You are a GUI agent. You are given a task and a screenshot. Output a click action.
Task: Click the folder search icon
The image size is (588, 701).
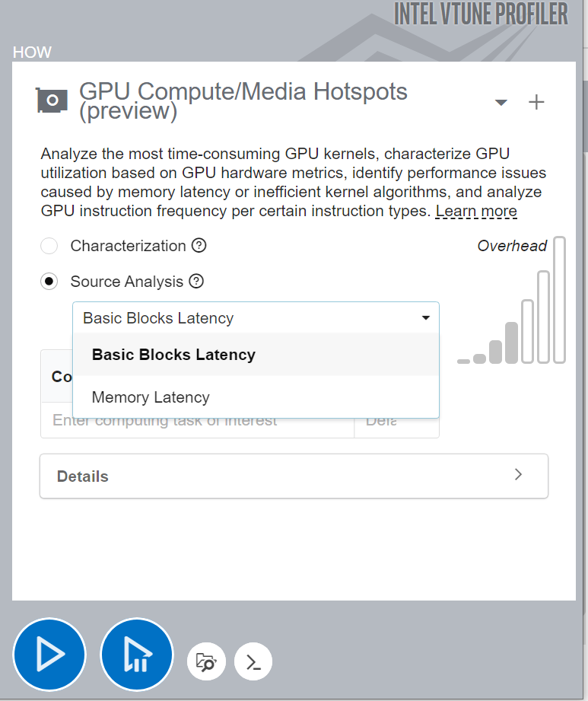(x=206, y=661)
